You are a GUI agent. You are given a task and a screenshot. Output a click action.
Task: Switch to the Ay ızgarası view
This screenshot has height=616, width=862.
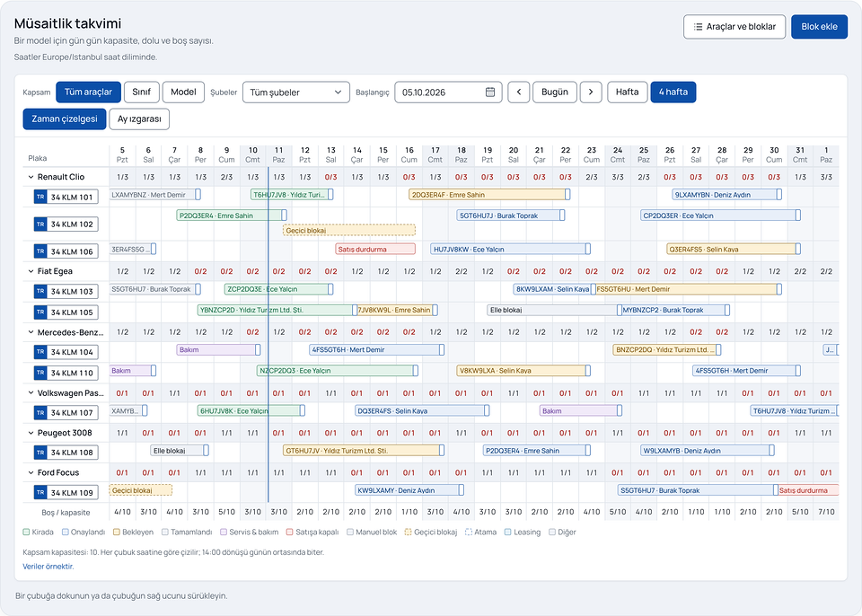coord(139,119)
